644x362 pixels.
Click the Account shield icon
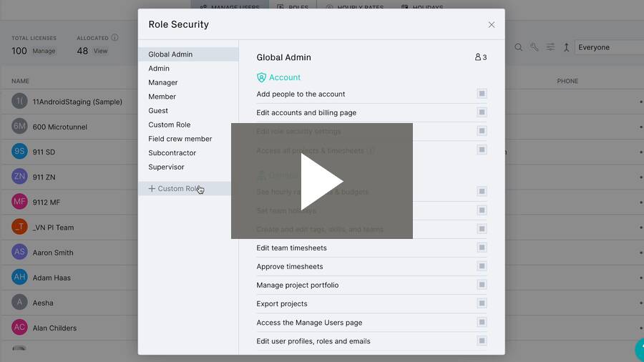[261, 77]
